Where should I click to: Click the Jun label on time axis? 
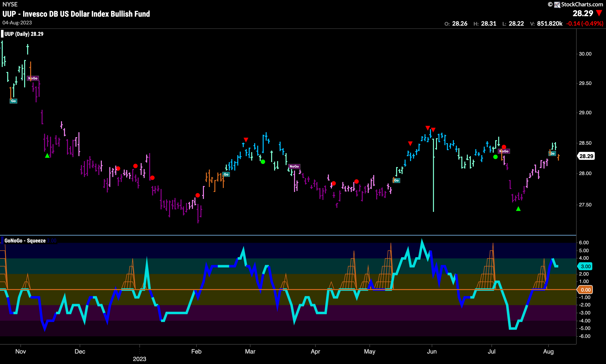[432, 351]
